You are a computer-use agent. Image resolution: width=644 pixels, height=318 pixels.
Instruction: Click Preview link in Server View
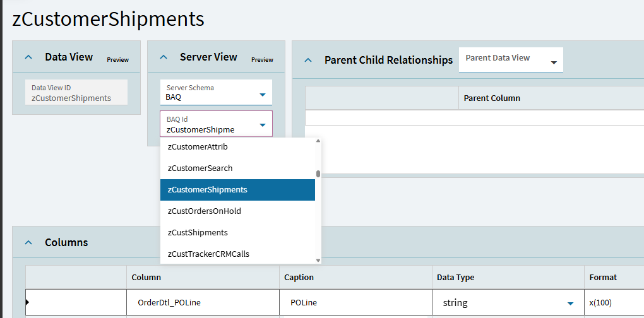(x=262, y=60)
